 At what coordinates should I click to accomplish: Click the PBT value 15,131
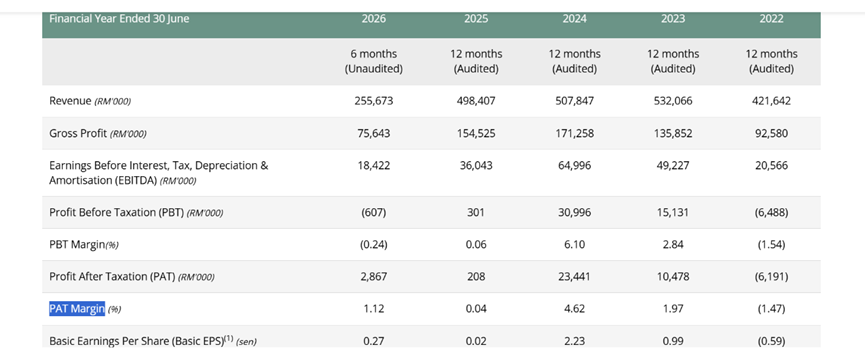(673, 212)
